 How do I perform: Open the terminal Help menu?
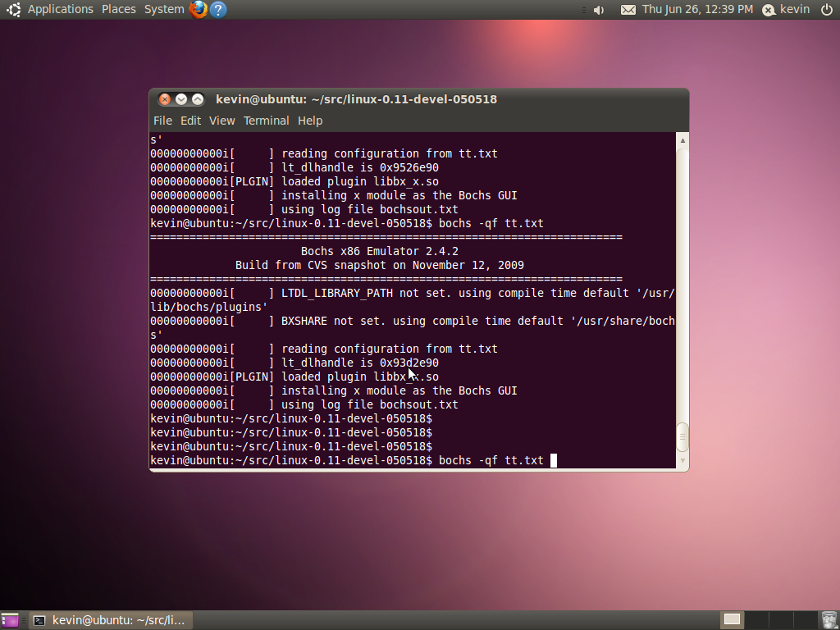pos(310,121)
